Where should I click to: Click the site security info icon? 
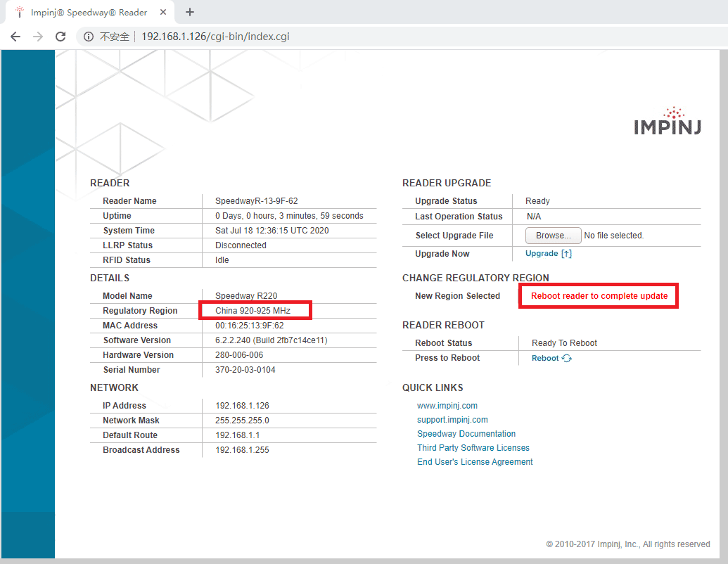89,37
